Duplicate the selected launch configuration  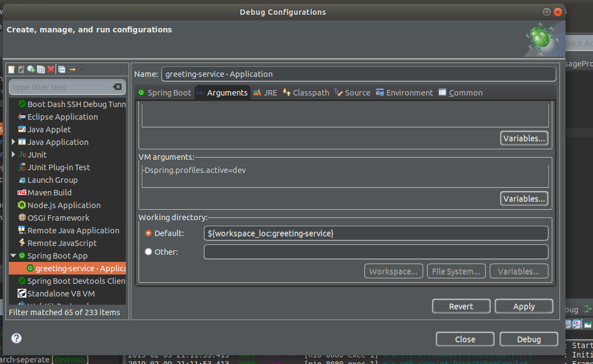click(x=41, y=69)
